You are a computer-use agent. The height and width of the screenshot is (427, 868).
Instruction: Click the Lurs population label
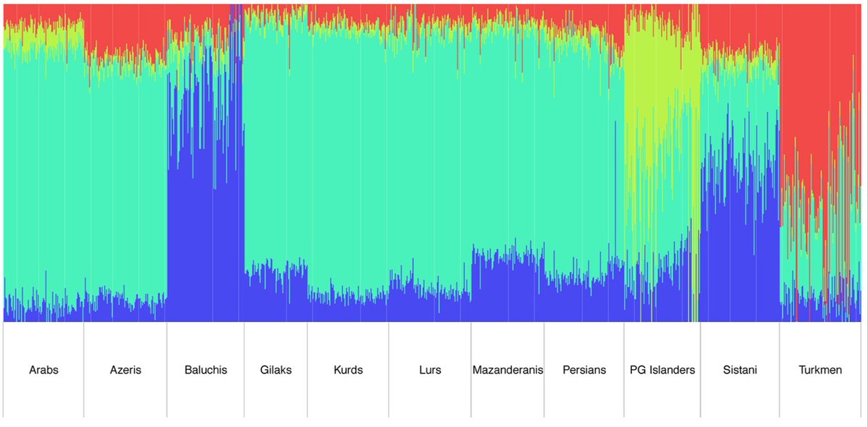tap(430, 370)
